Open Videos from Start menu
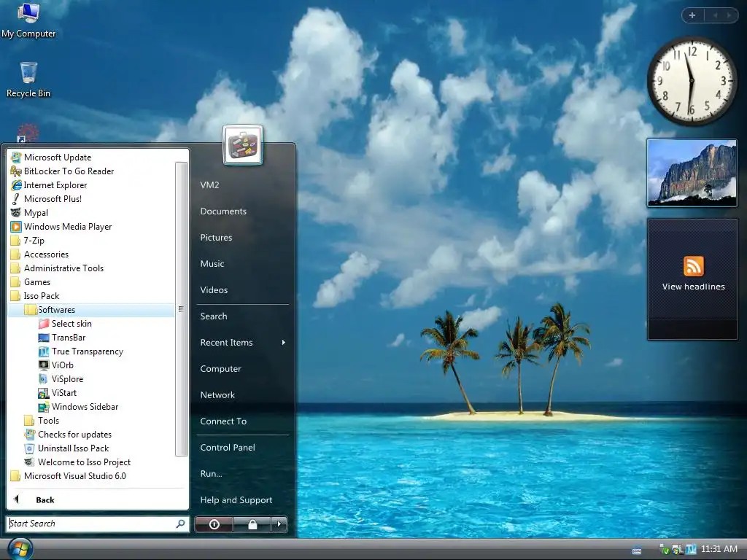Image resolution: width=747 pixels, height=560 pixels. click(x=214, y=289)
